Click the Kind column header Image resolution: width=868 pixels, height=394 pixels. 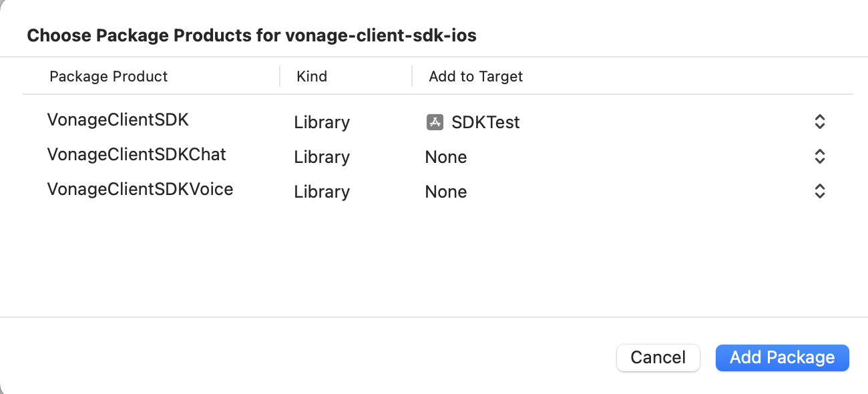(311, 76)
